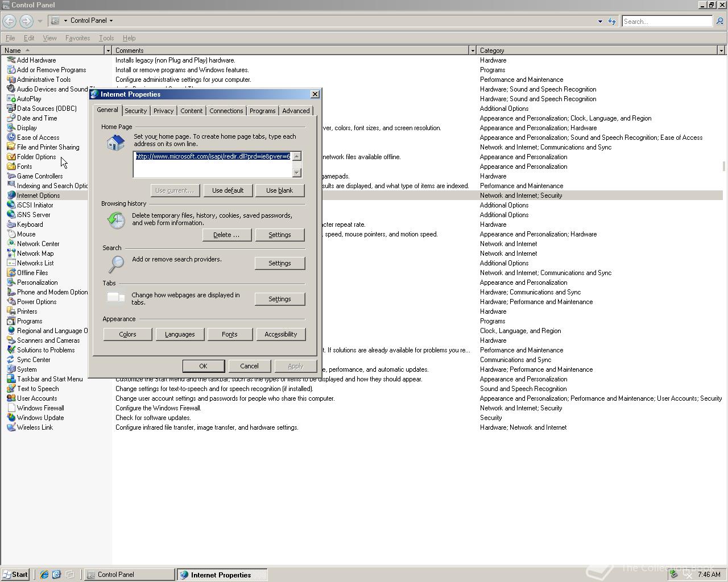This screenshot has height=582, width=728.
Task: Switch to the Connections tab
Action: coord(226,111)
